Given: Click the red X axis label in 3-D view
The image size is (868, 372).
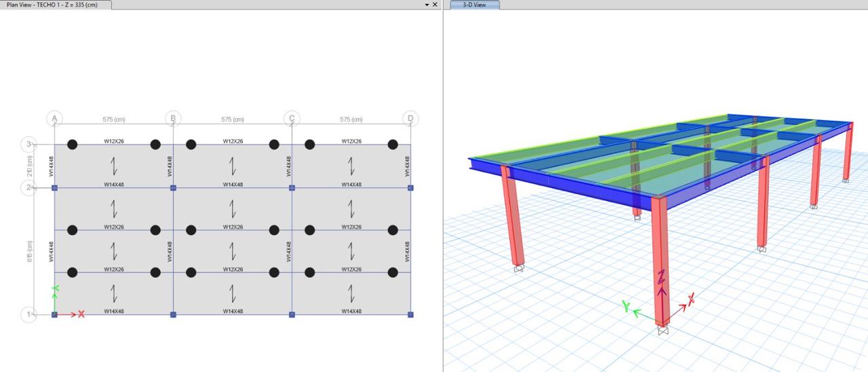Looking at the screenshot, I should pos(691,299).
